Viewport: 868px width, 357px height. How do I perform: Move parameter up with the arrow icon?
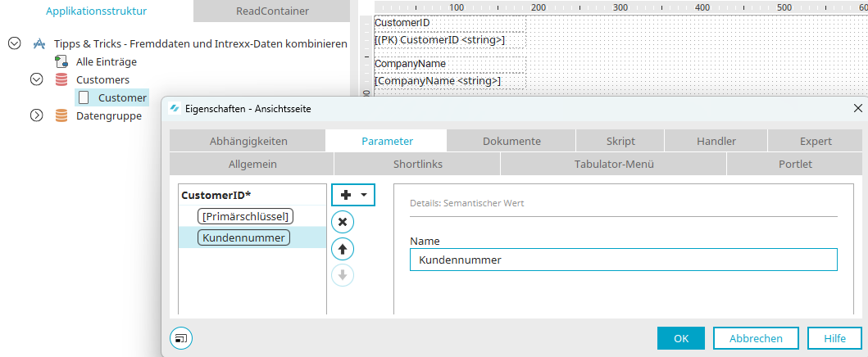343,249
